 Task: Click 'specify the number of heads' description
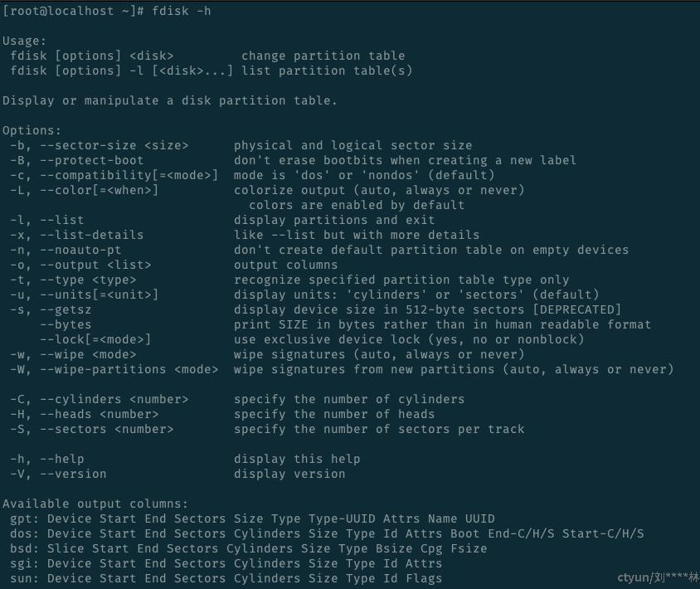click(333, 414)
